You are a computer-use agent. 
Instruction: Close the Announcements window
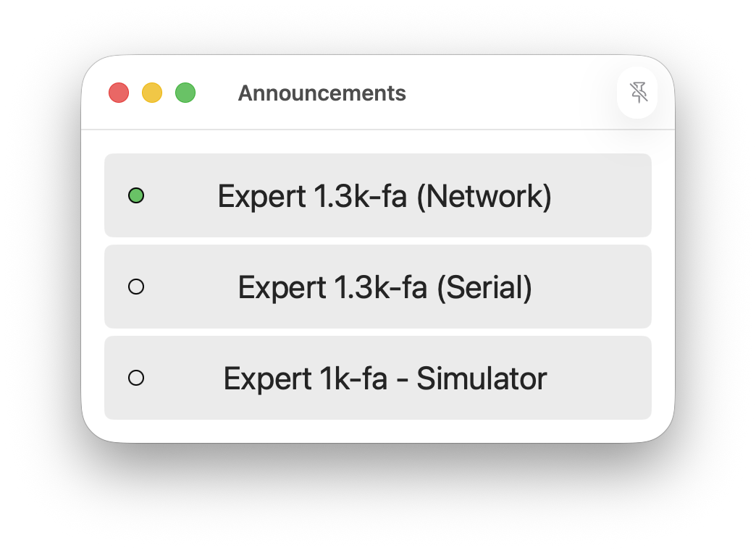coord(119,93)
